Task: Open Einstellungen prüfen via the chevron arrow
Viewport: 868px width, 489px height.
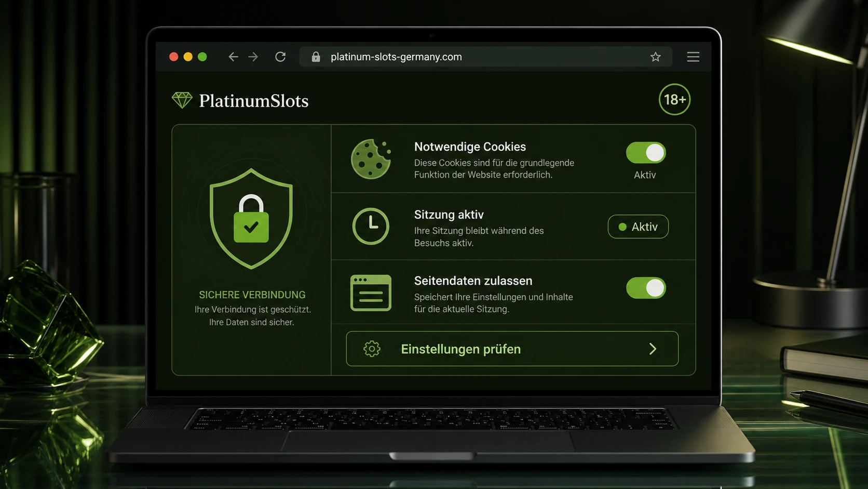Action: (x=653, y=349)
